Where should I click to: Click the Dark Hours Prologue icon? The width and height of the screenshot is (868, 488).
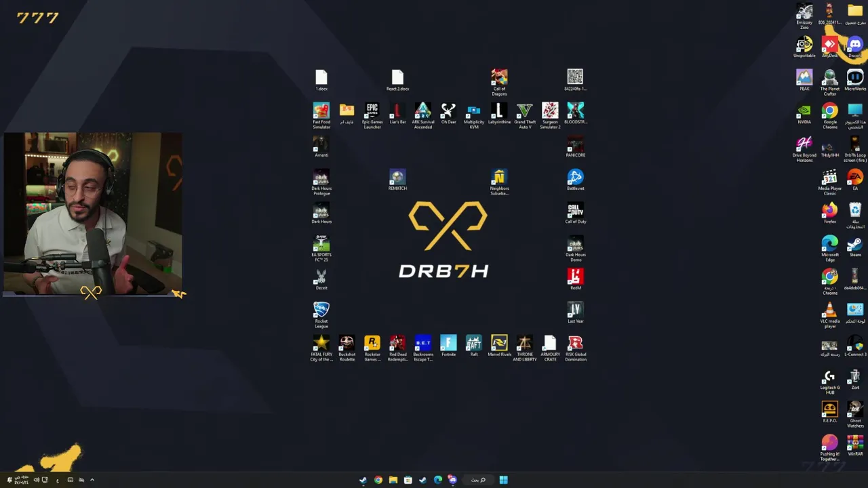[321, 182]
